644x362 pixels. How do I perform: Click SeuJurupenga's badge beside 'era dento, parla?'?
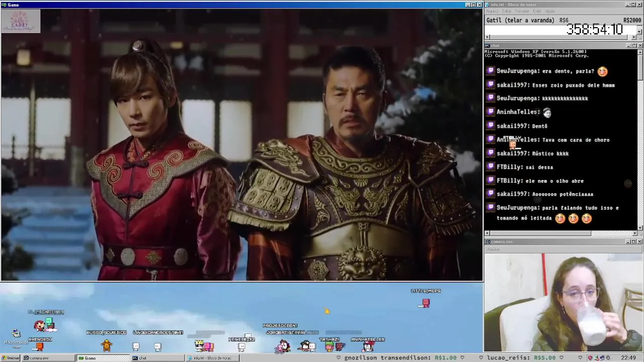491,71
